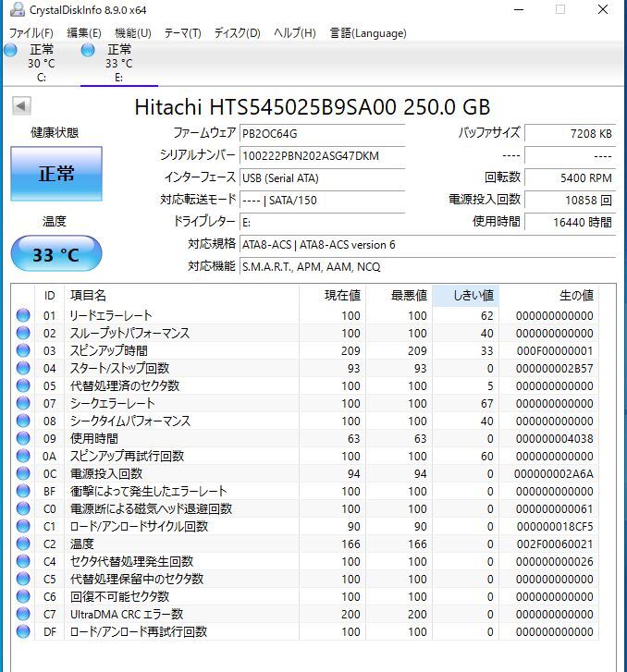
Task: Click the 現在値 column header
Action: click(332, 296)
